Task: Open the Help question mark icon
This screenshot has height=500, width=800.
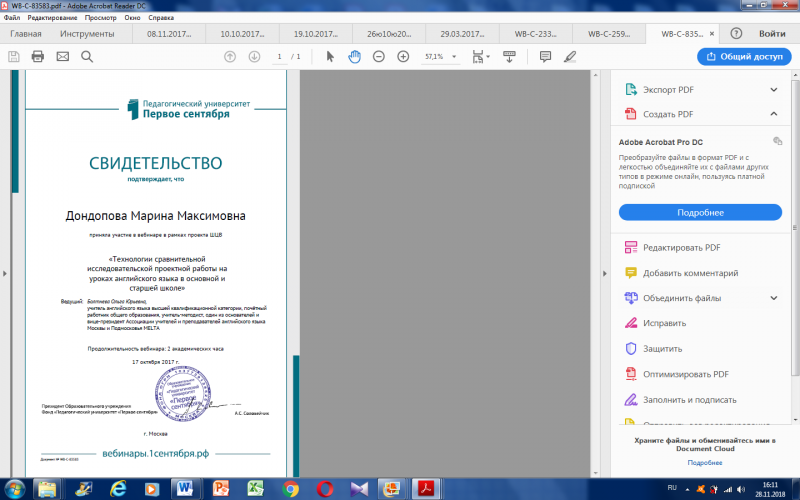Action: (x=736, y=34)
